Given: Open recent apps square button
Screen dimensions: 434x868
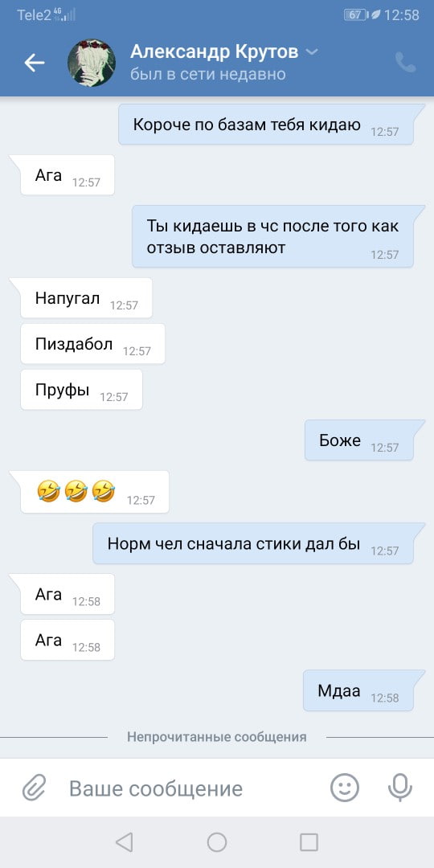Looking at the screenshot, I should pos(309,842).
